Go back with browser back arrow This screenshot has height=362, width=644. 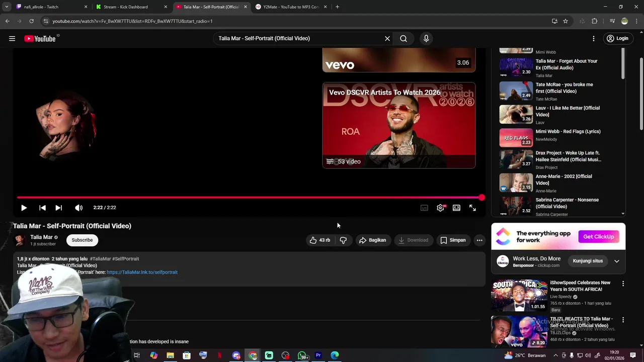pyautogui.click(x=7, y=21)
